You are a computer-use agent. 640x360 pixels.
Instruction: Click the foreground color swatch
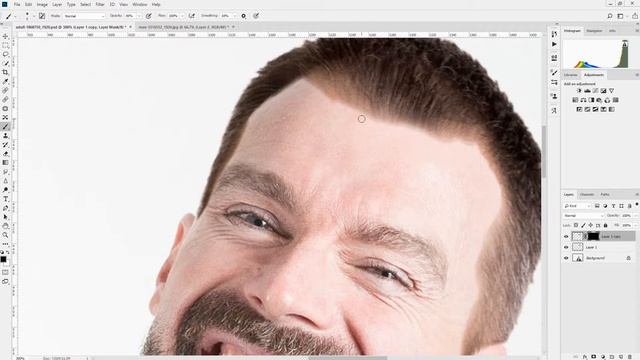tap(3, 259)
